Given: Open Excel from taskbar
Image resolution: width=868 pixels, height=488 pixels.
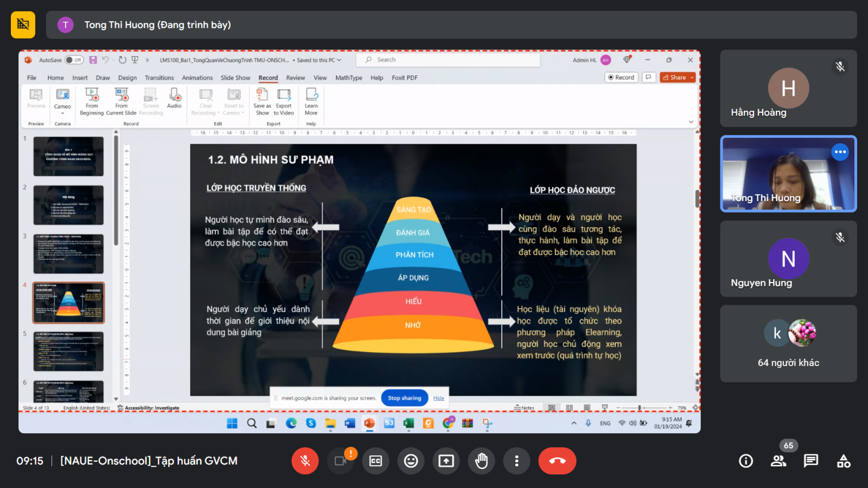Looking at the screenshot, I should [409, 423].
